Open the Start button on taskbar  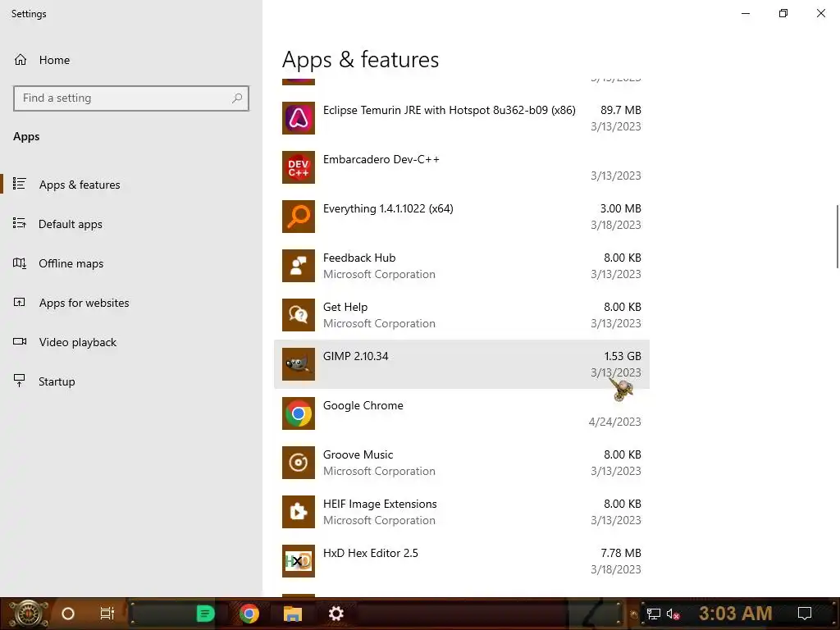[x=27, y=614]
